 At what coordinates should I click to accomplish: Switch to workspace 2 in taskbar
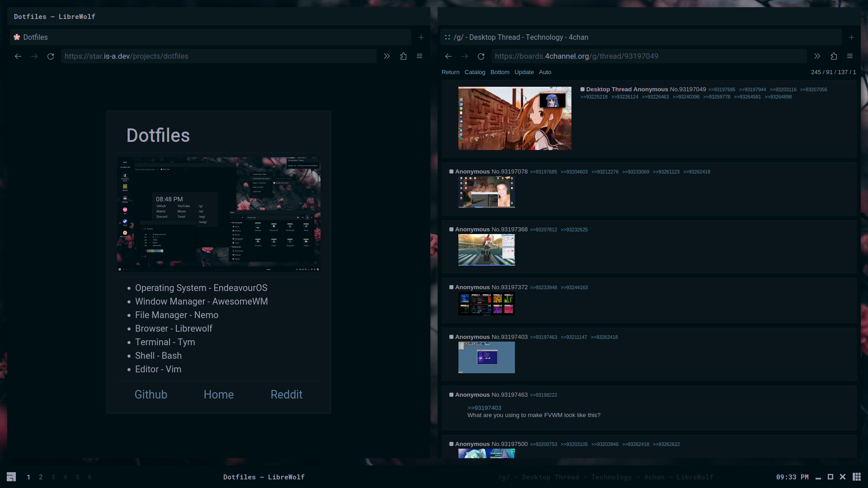click(x=41, y=477)
